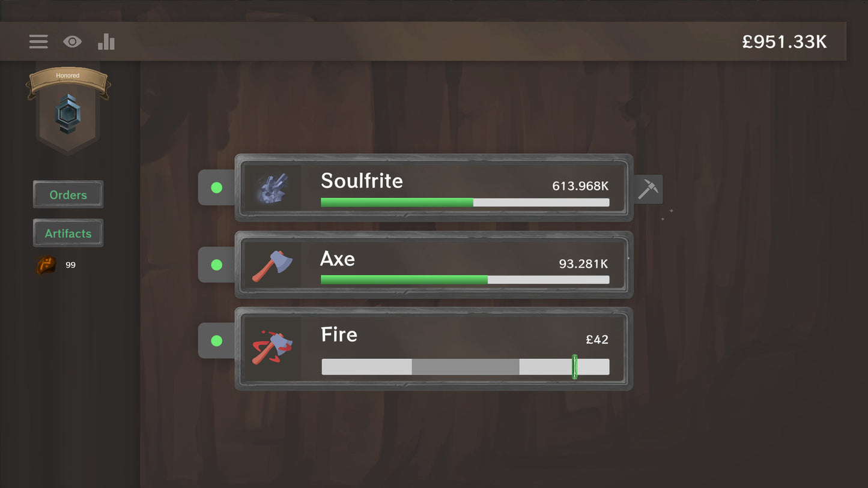Click the Honored rank badge emblem
This screenshot has height=488, width=868.
[x=68, y=114]
